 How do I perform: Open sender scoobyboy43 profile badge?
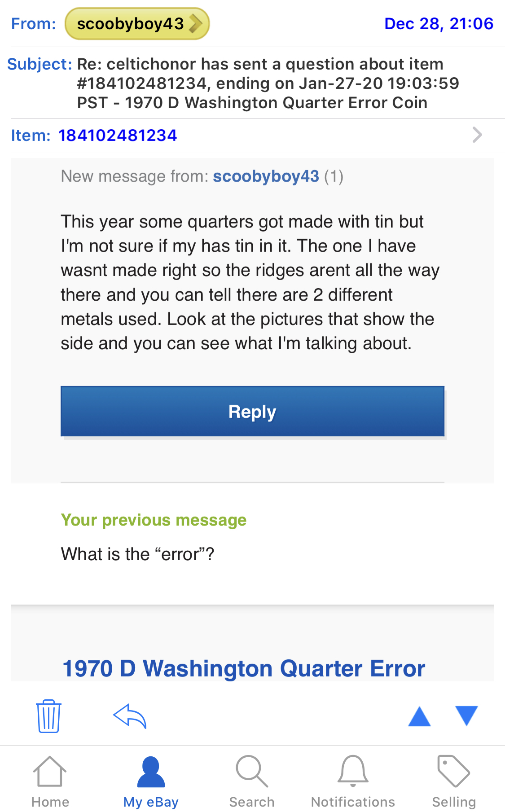tap(130, 24)
